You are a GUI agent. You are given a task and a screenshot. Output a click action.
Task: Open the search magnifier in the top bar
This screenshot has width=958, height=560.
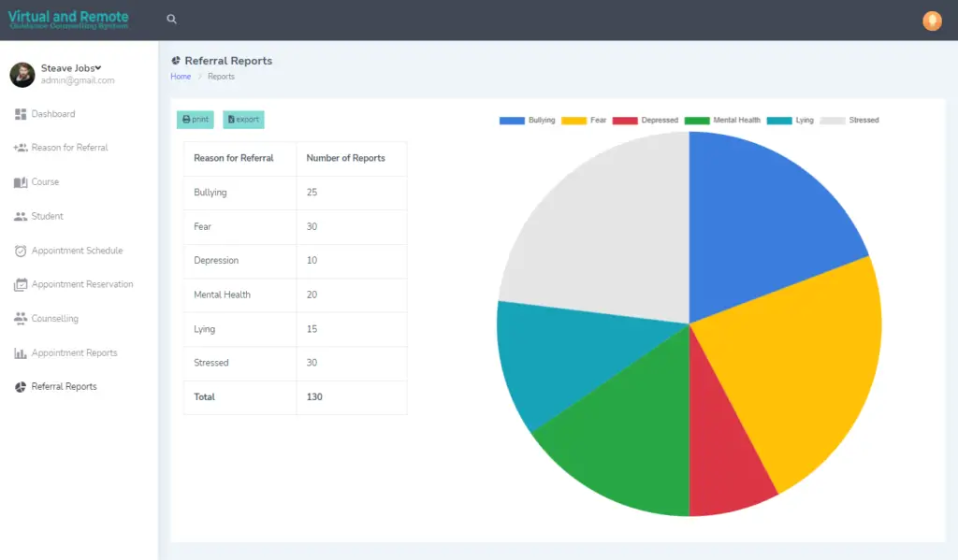click(x=170, y=19)
